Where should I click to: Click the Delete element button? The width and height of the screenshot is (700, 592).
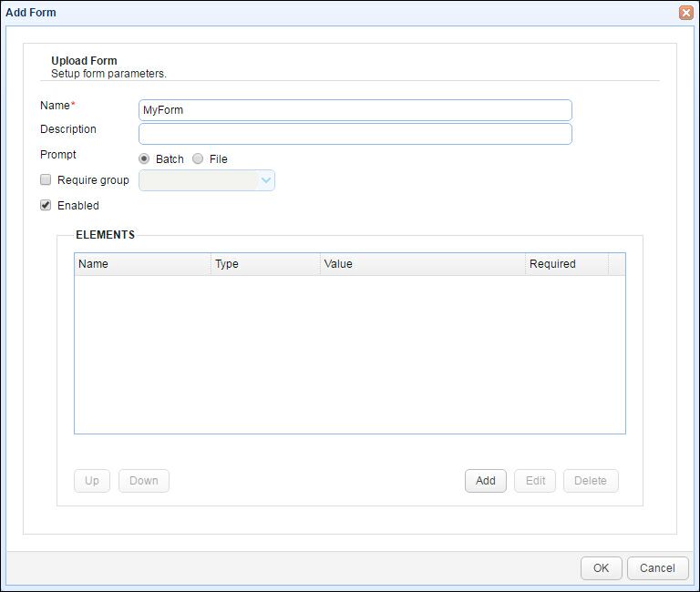click(591, 481)
